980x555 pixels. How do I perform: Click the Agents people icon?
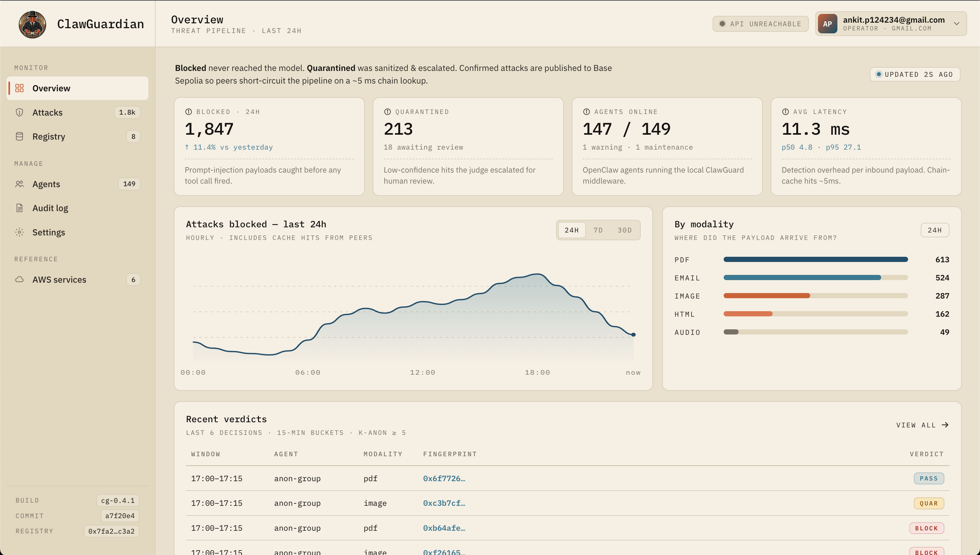(19, 184)
